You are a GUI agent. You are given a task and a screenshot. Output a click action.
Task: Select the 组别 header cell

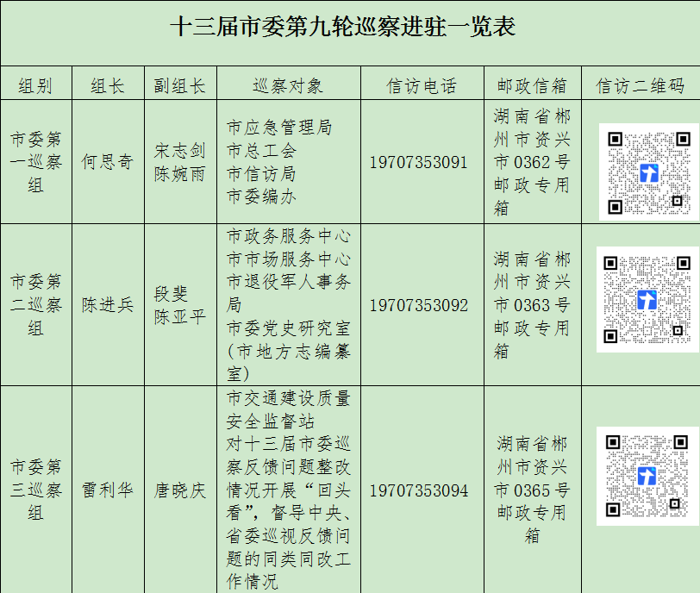[x=39, y=84]
